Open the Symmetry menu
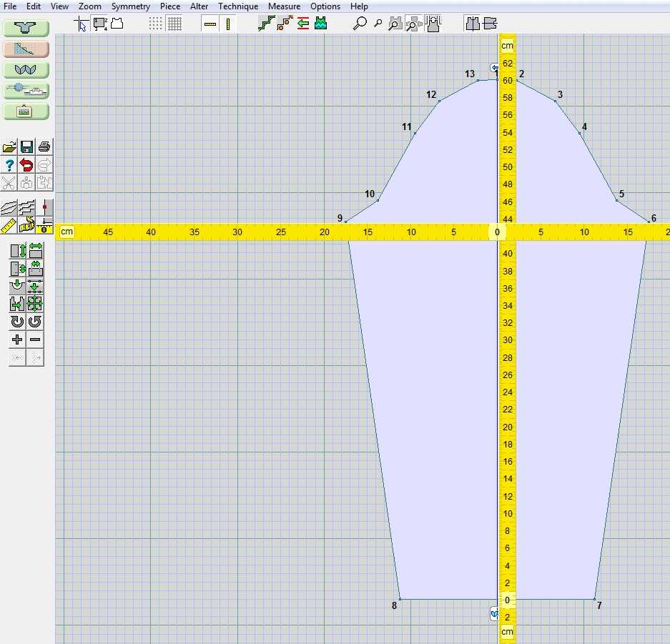The image size is (670, 644). [131, 6]
